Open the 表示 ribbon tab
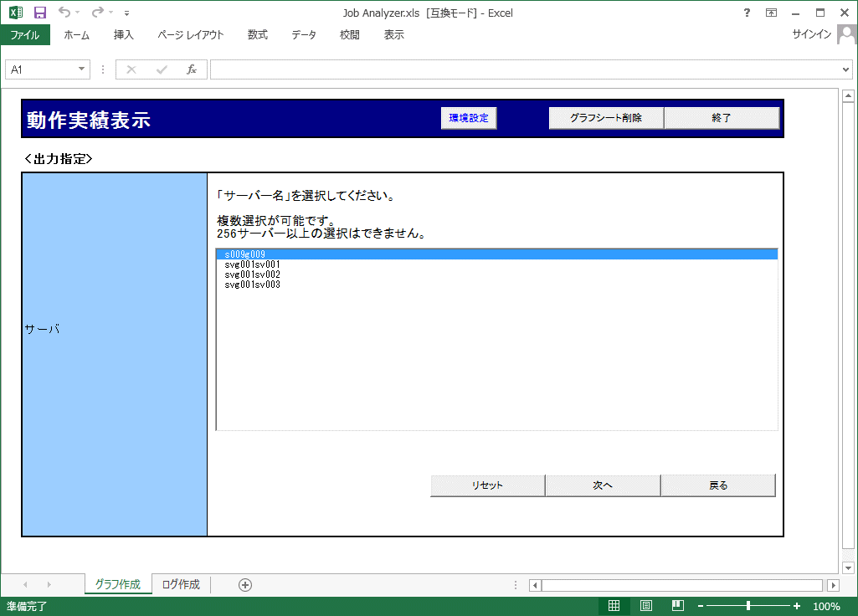The image size is (858, 616). point(394,34)
